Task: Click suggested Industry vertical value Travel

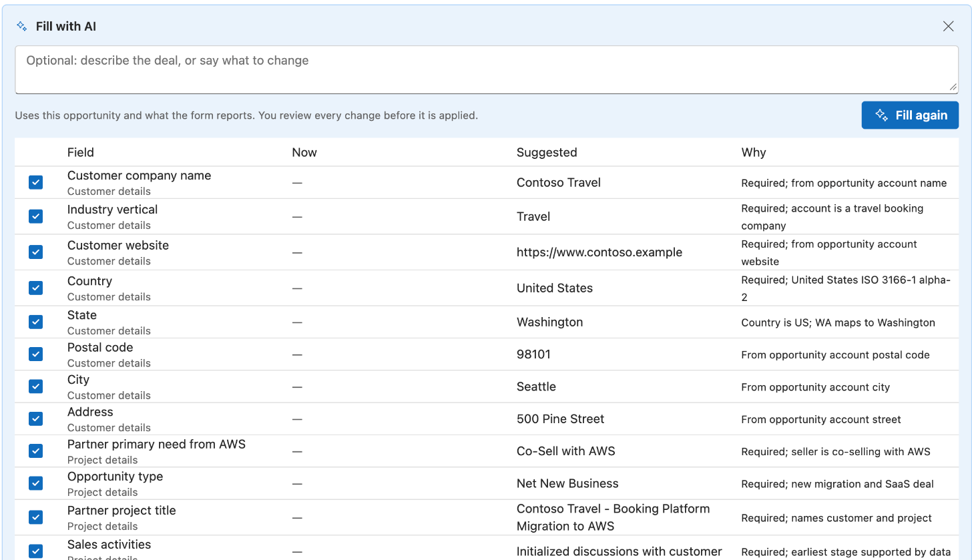Action: (x=533, y=216)
